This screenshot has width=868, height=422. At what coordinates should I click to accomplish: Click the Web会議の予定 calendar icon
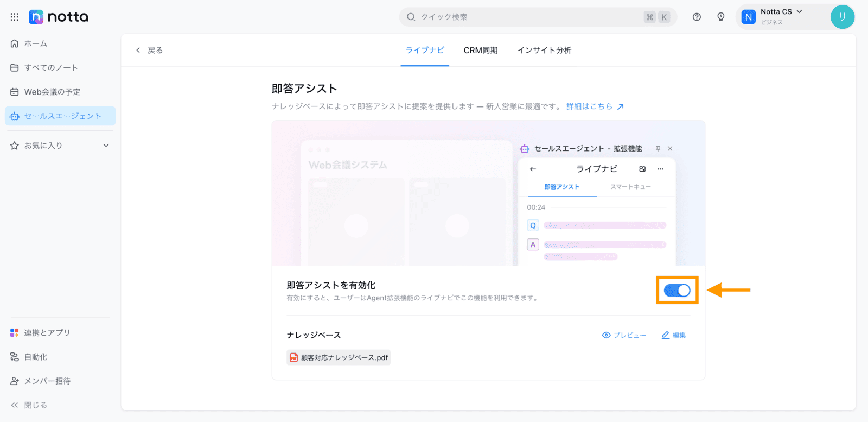click(15, 92)
